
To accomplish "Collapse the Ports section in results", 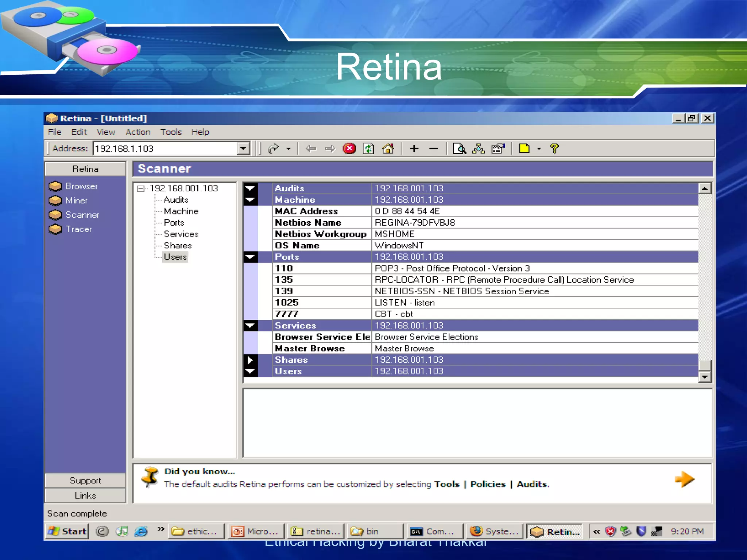I will (x=250, y=257).
